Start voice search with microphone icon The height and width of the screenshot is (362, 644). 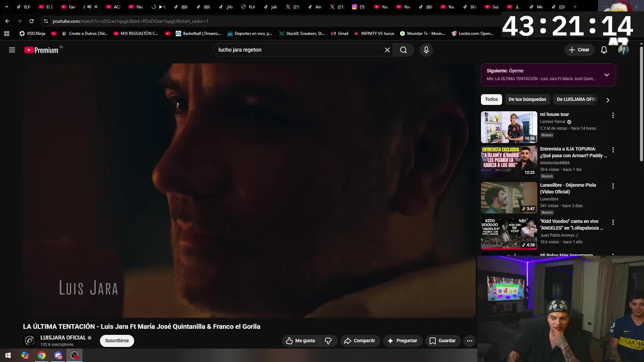coord(426,50)
